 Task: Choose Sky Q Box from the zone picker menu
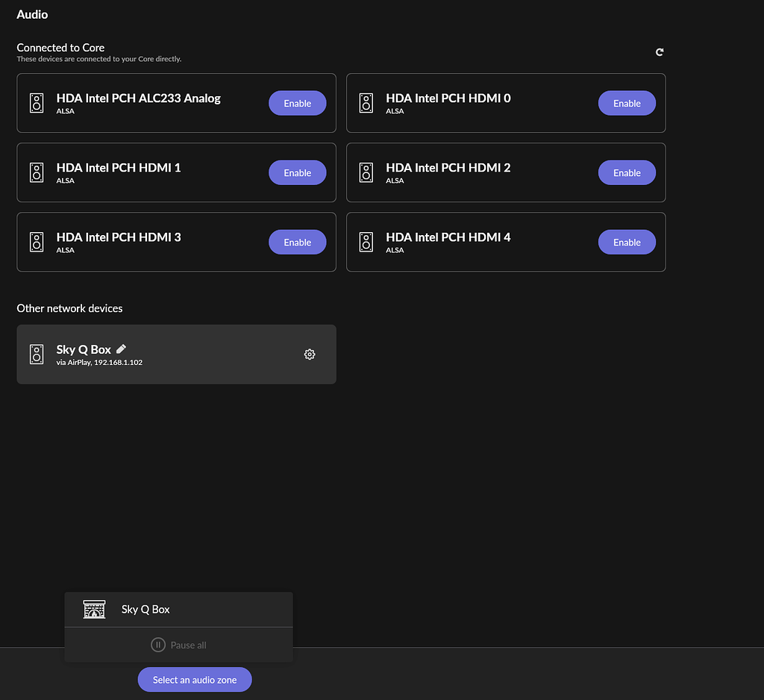click(145, 609)
